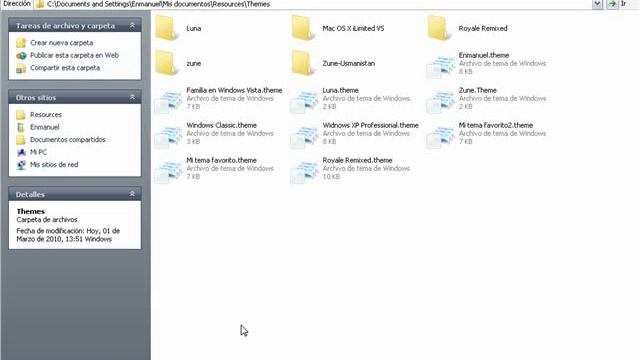Select the folder name Mac OS X iLimited V5

[353, 28]
